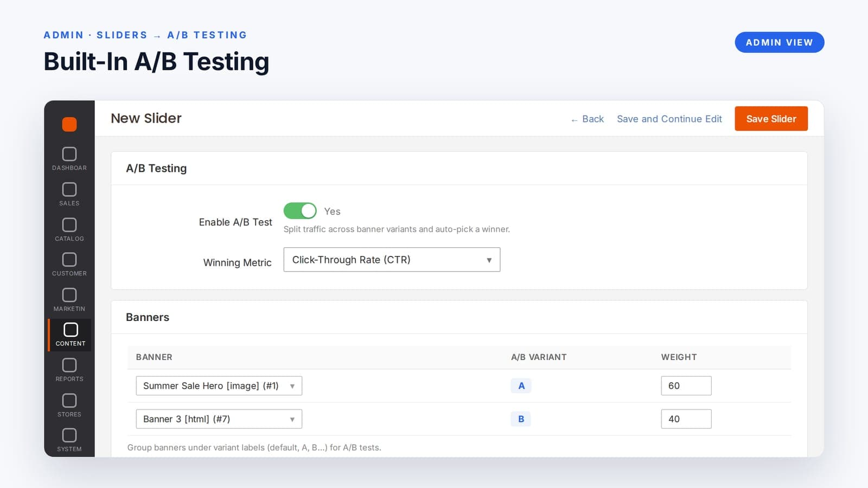Click the A/B Testing section heading
868x488 pixels.
coord(156,168)
